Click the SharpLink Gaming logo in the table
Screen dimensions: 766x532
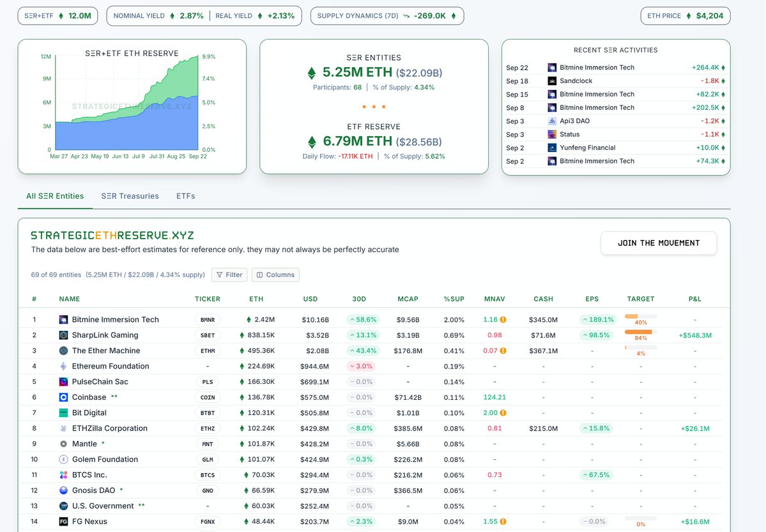63,335
